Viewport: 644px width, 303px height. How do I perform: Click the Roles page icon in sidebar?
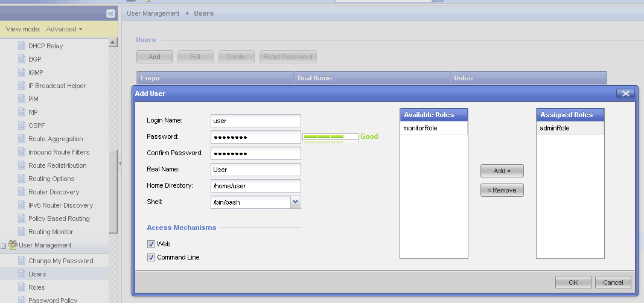(22, 287)
